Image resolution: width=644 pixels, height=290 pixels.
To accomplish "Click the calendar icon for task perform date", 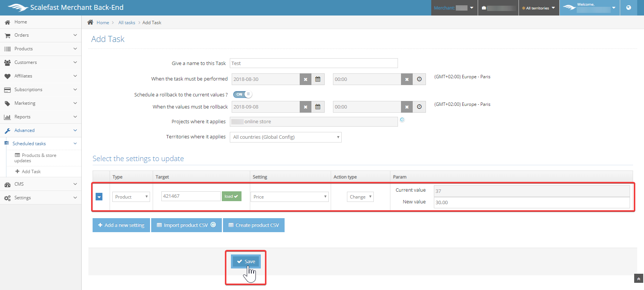I will tap(317, 79).
